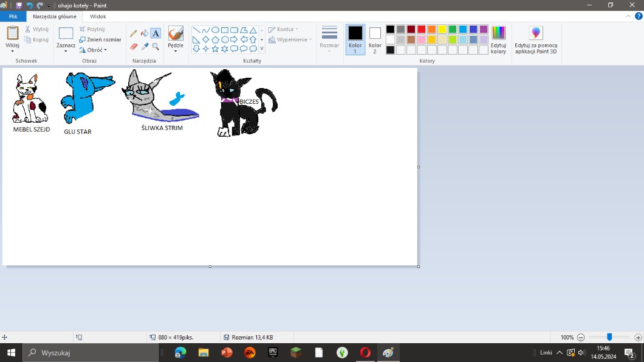Image resolution: width=644 pixels, height=362 pixels.
Task: Toggle the Text tool (A)
Action: [156, 33]
